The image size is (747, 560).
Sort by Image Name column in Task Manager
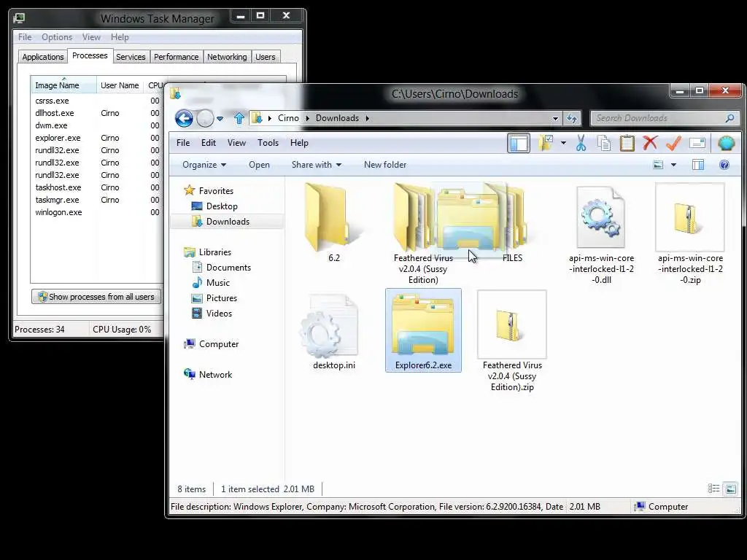[63, 85]
